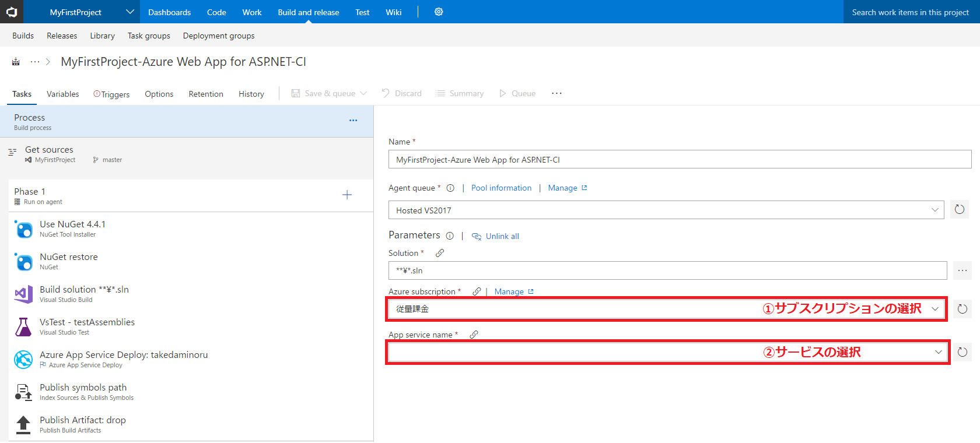Add a task to Phase 1

(347, 195)
